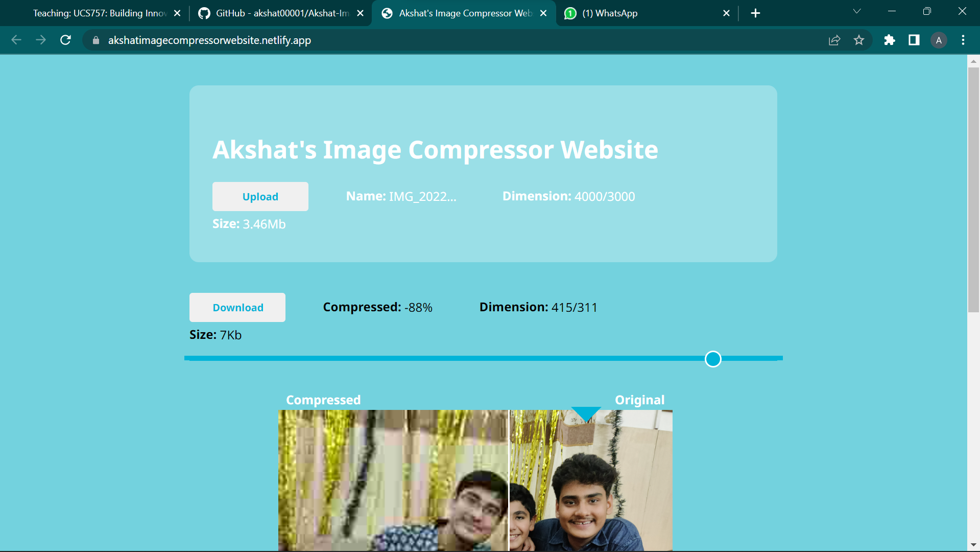Open the share this page dialog

[834, 40]
